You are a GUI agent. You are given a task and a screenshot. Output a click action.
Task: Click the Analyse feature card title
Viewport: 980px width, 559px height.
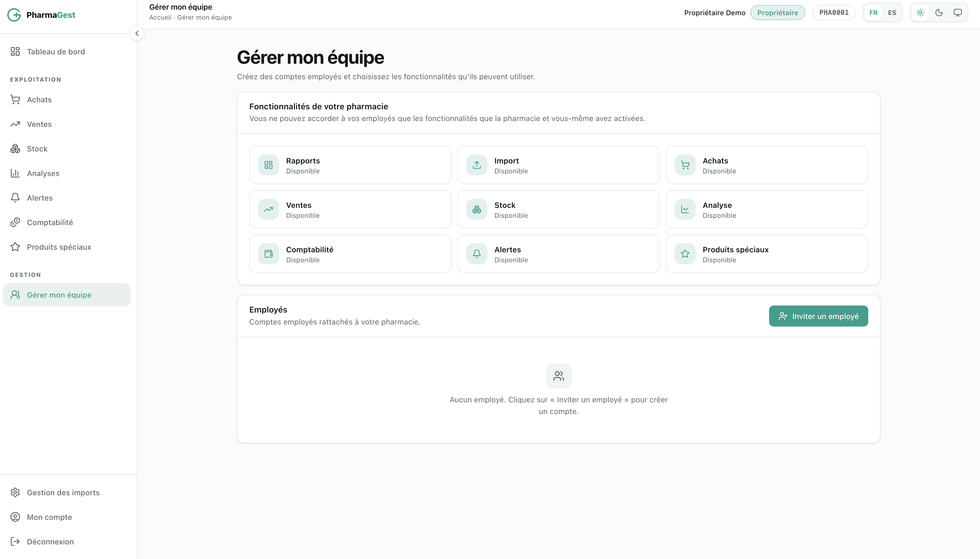point(717,206)
